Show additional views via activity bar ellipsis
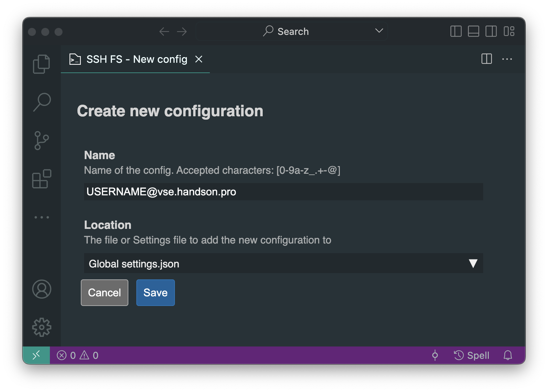Viewport: 548px width, 392px height. (x=42, y=217)
